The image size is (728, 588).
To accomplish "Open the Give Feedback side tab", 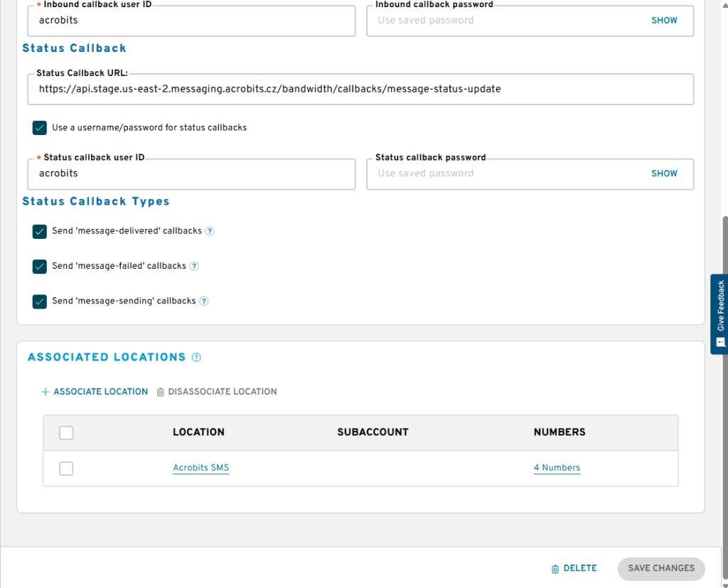I will click(x=719, y=314).
